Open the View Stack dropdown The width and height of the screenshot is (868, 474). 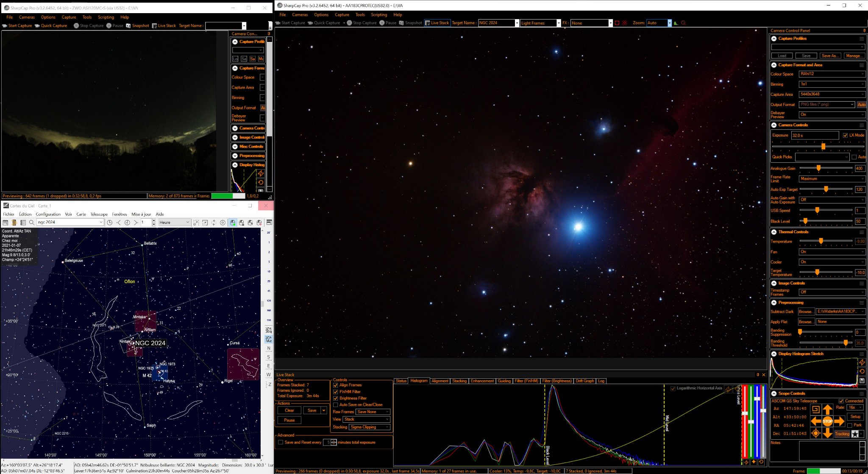pyautogui.click(x=366, y=419)
